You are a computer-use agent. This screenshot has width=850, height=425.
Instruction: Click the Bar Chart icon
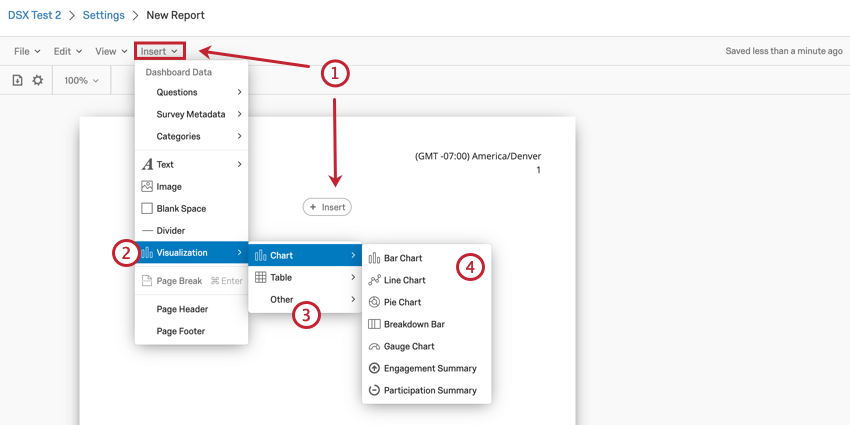[374, 258]
